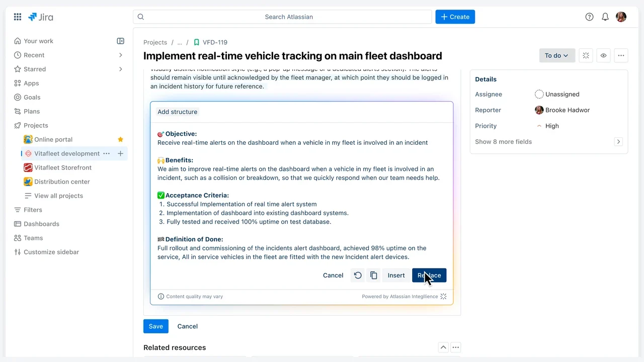Open Related resources more options

point(456,347)
